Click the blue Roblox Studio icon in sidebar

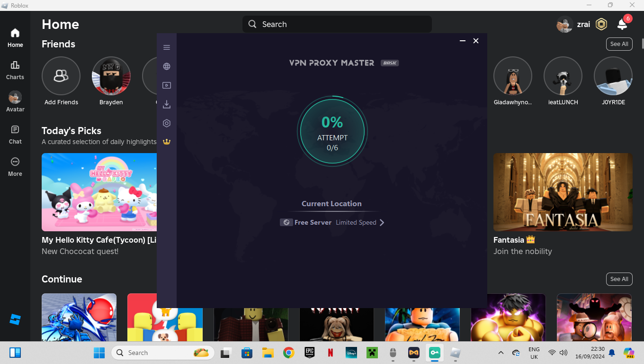click(x=15, y=319)
